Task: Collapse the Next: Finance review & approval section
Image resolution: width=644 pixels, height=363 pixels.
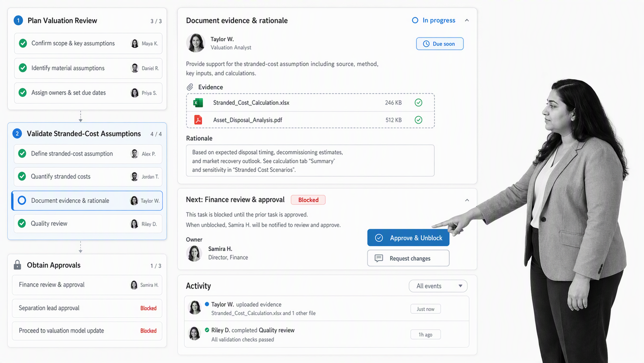Action: click(467, 200)
